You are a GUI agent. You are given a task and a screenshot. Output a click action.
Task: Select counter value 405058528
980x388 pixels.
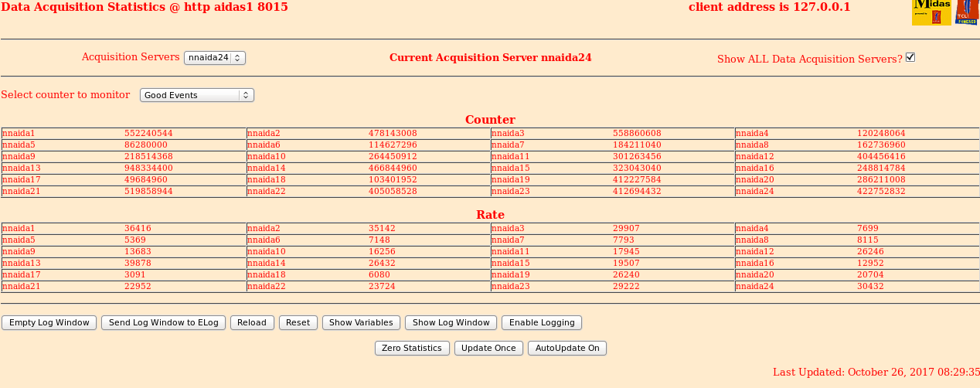coord(393,191)
